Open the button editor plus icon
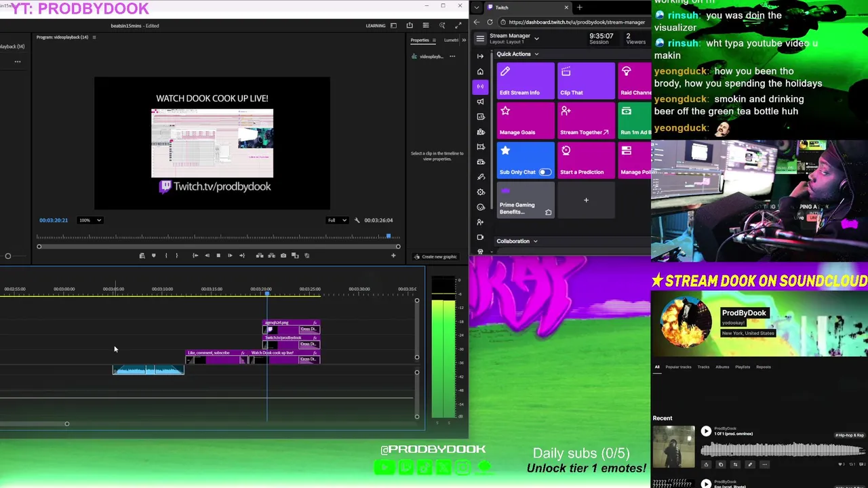The image size is (868, 488). (x=393, y=256)
